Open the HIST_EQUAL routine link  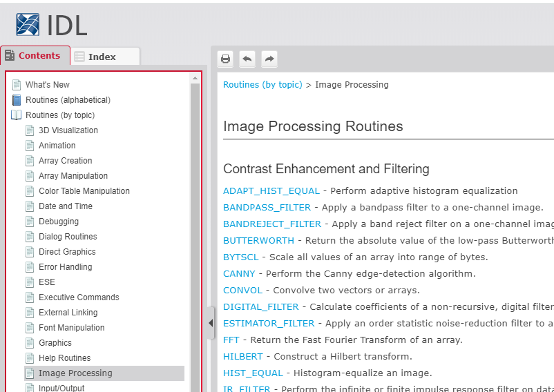tap(253, 373)
